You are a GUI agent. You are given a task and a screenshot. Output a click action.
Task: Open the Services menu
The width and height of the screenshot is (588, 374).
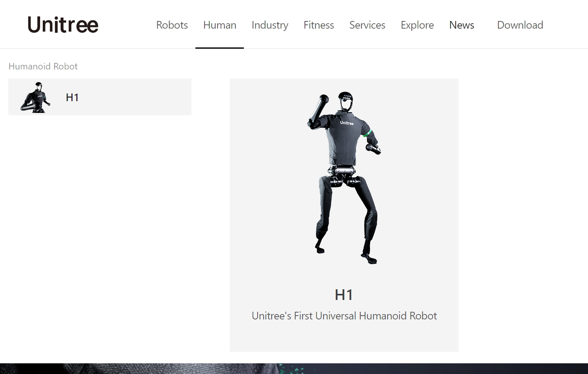tap(367, 25)
